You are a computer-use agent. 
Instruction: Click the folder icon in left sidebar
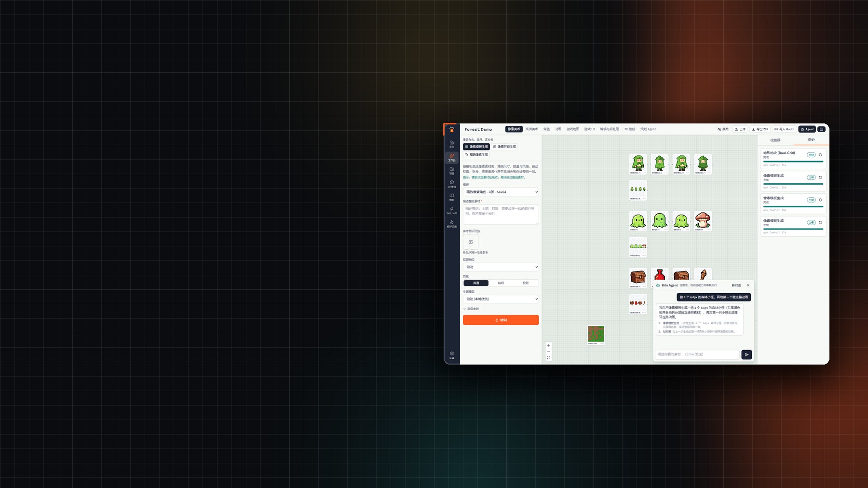pyautogui.click(x=452, y=170)
